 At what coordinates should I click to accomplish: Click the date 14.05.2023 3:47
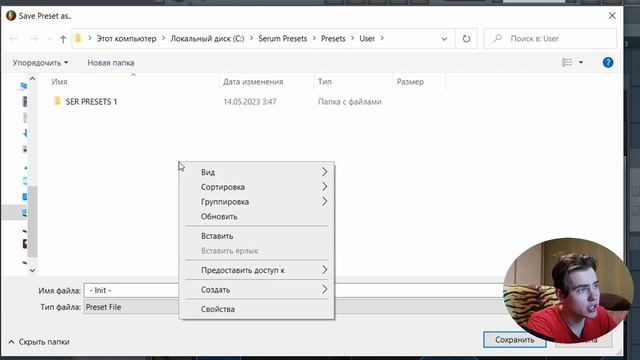point(250,102)
